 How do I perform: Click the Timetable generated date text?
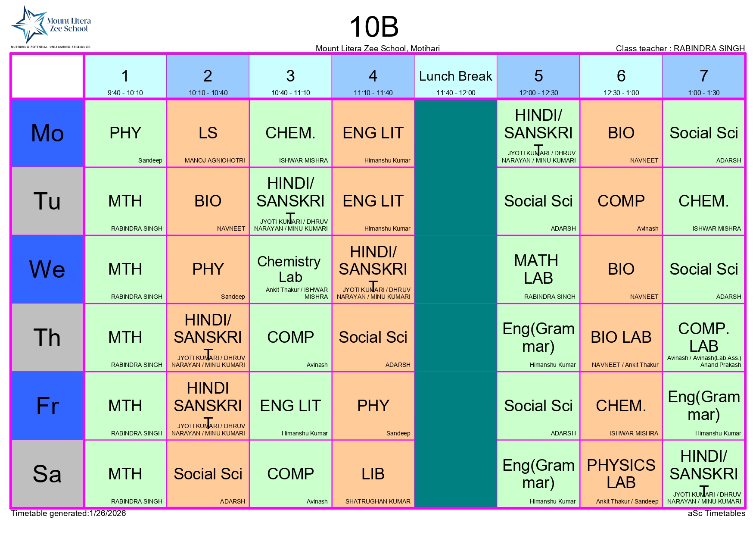tap(68, 513)
